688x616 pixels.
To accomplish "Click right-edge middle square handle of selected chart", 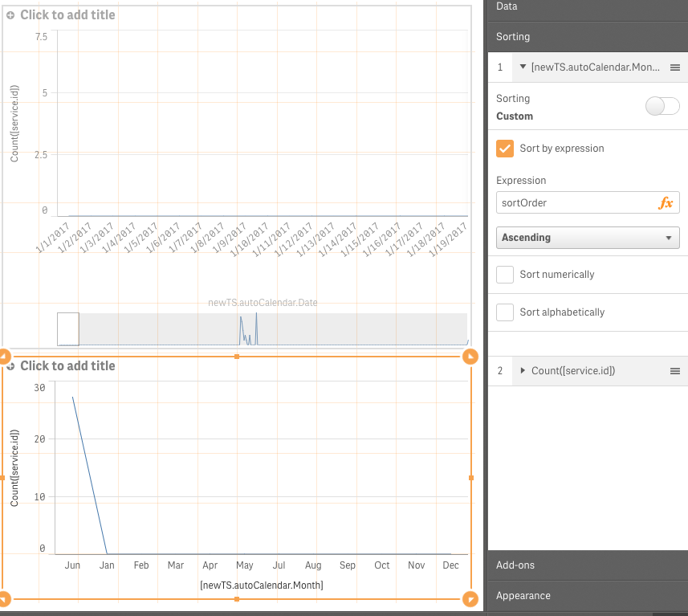I will (x=471, y=478).
